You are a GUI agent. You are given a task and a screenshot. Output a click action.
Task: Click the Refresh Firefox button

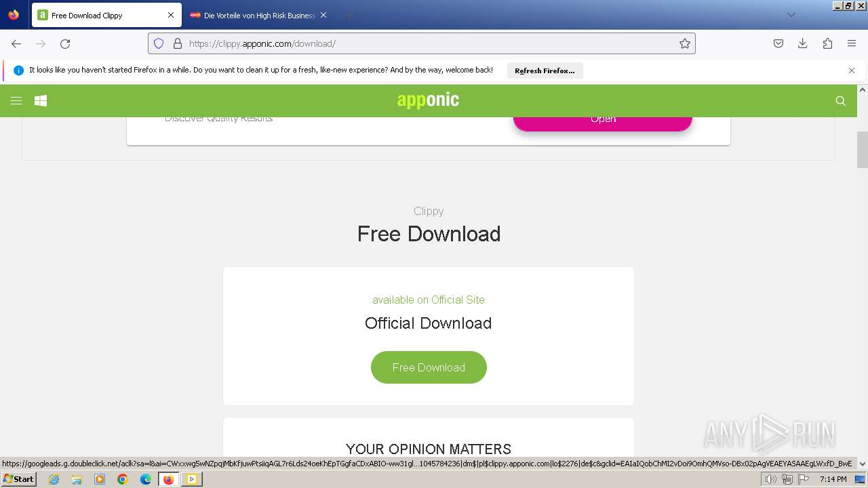545,70
